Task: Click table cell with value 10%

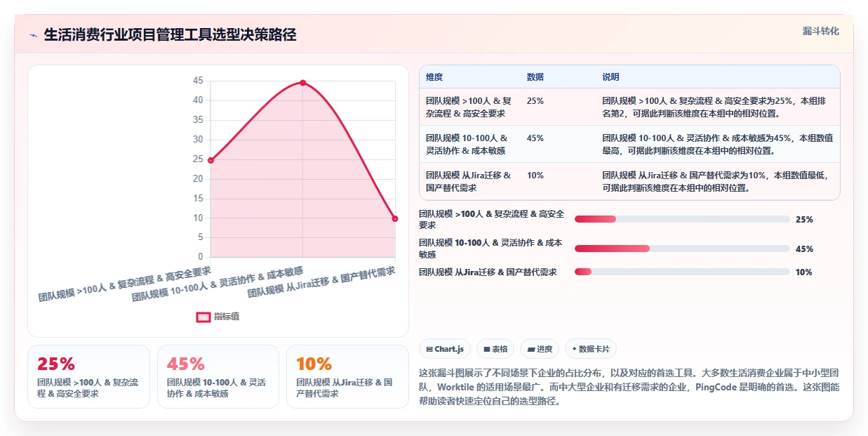Action: tap(535, 176)
